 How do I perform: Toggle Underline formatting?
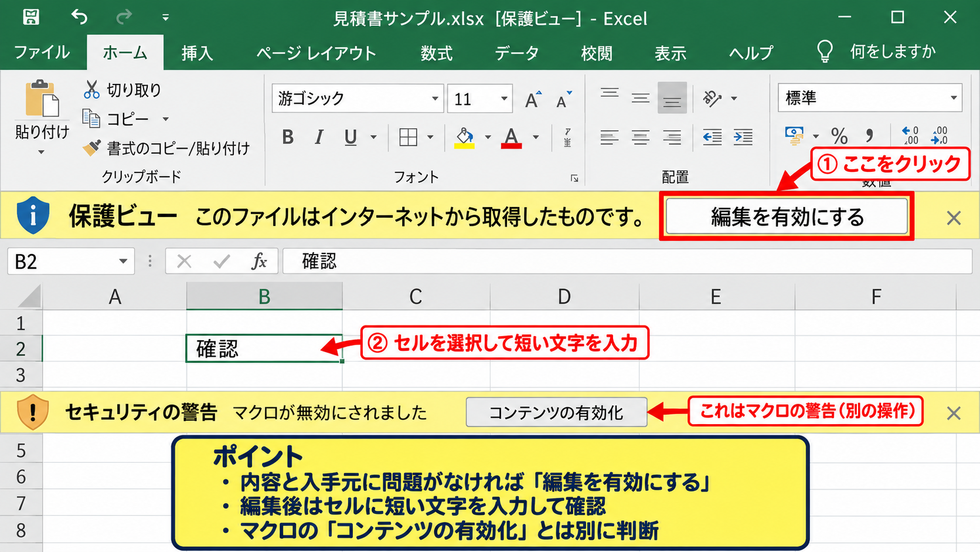pyautogui.click(x=351, y=137)
